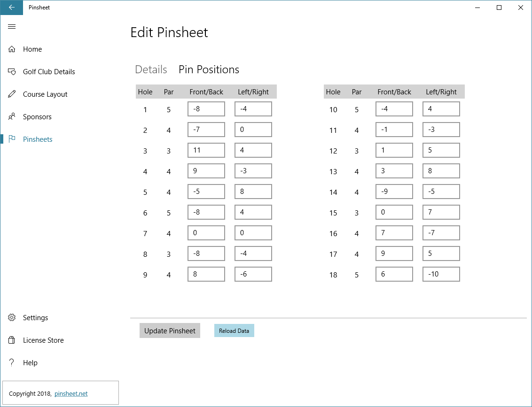Click hole 14 Front/Back input field
This screenshot has width=532, height=407.
(394, 192)
